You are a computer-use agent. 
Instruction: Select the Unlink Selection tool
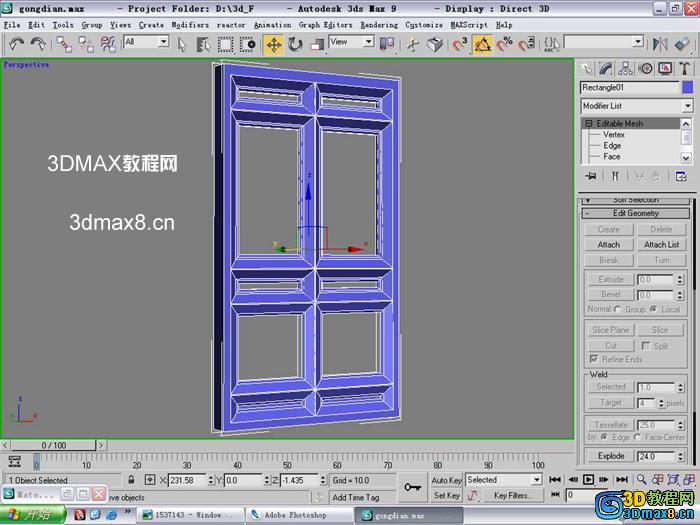point(86,44)
